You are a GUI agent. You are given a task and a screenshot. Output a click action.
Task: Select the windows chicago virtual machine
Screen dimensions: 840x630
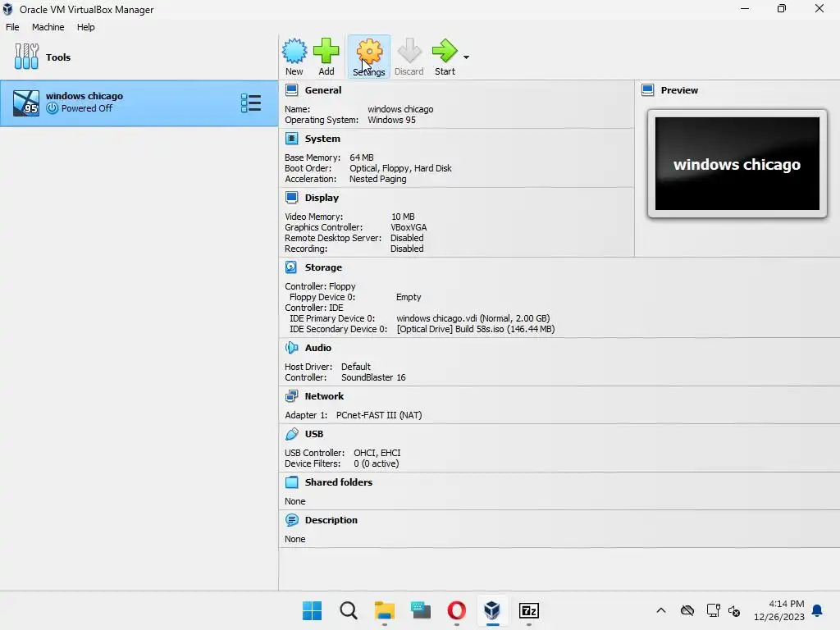pyautogui.click(x=139, y=103)
